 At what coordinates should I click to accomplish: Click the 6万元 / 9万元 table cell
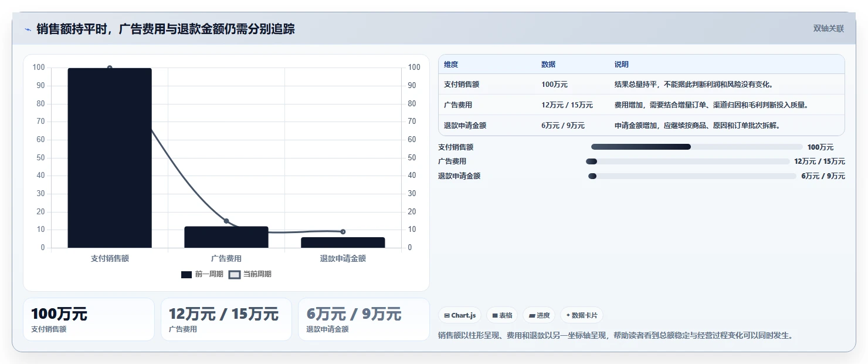(563, 126)
